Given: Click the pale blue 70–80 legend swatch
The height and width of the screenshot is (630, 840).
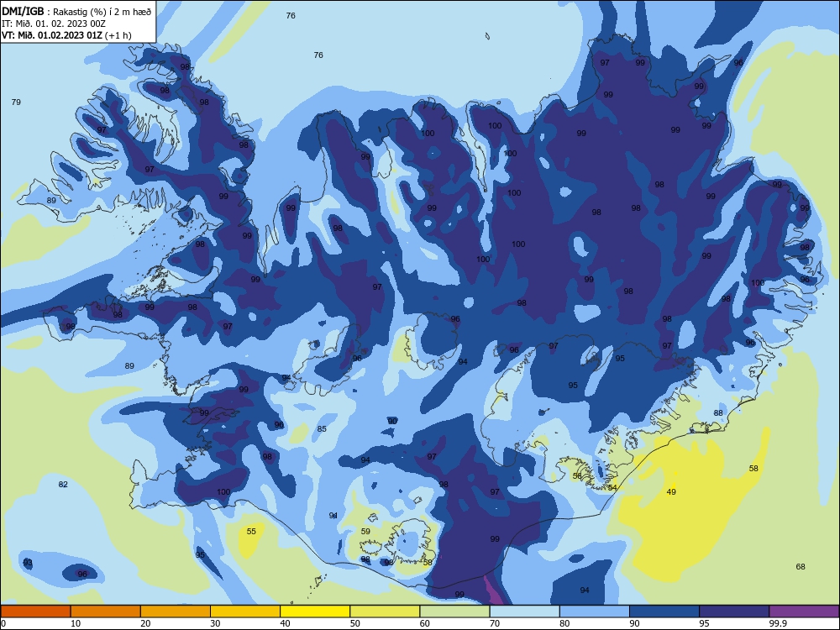Looking at the screenshot, I should tap(525, 612).
